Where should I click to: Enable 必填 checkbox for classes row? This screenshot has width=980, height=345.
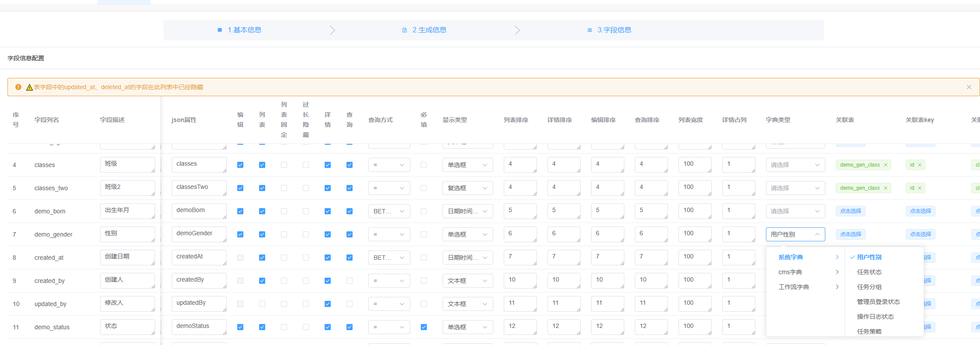(424, 165)
